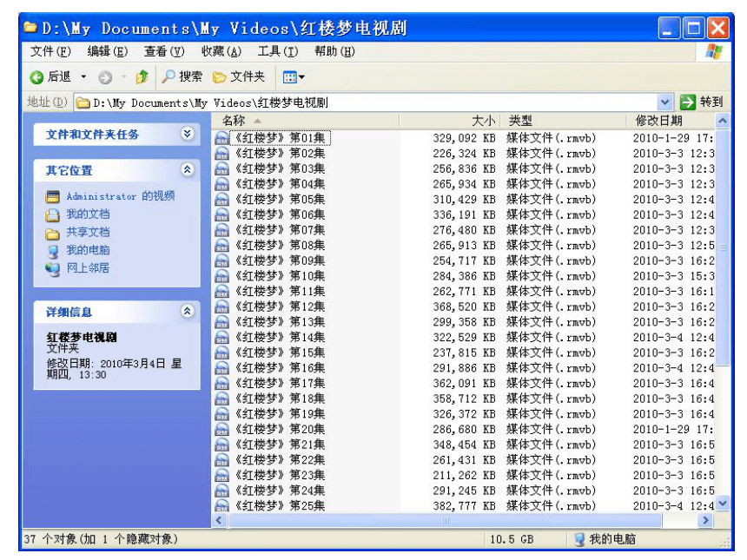Open the Back button history dropdown

pos(84,76)
